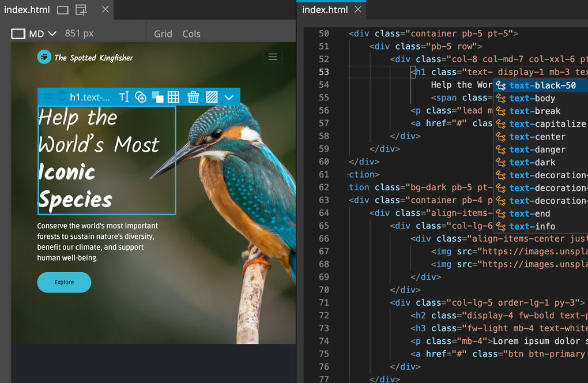Click the insert element plus icon
The height and width of the screenshot is (383, 588).
[x=141, y=97]
